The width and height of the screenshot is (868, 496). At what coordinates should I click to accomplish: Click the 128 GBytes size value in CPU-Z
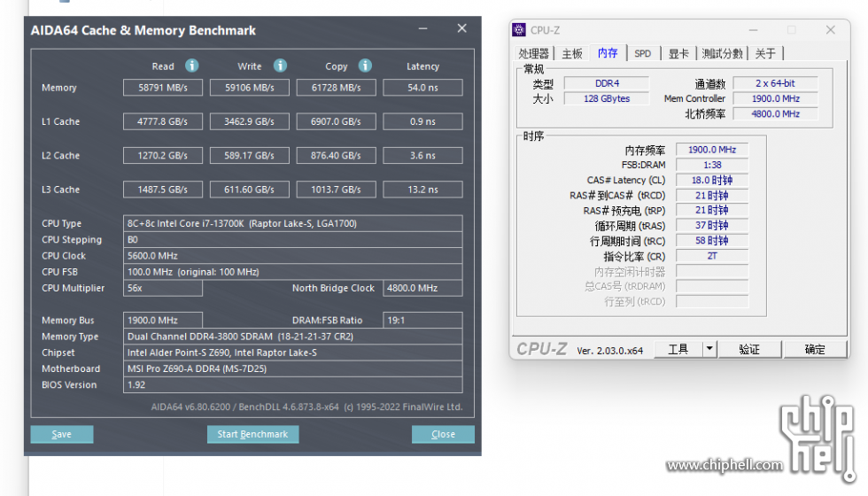[607, 98]
